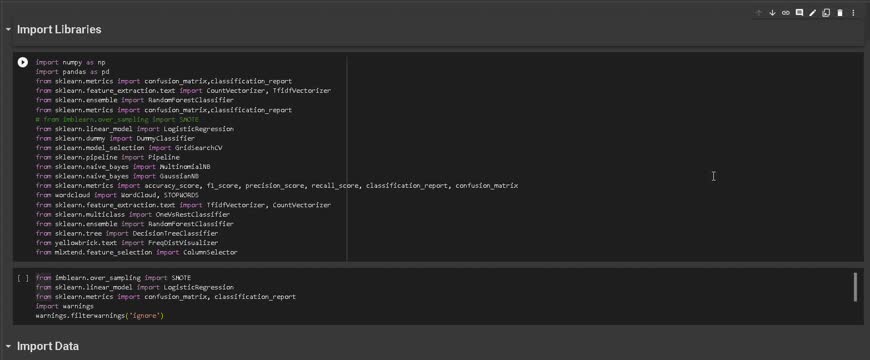Screen dimensions: 870x360
Task: Run the numpy and pandas import cell
Action: [23, 62]
